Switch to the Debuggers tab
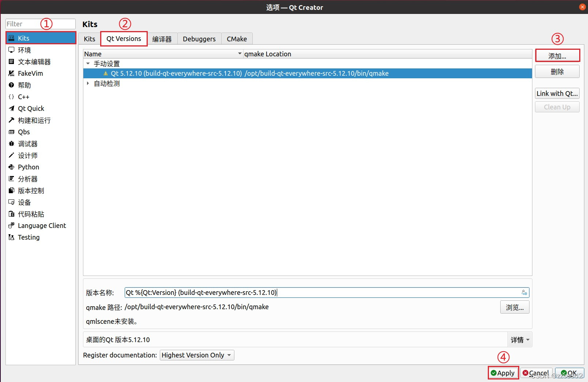Screen dimensions: 588x382 pyautogui.click(x=199, y=39)
